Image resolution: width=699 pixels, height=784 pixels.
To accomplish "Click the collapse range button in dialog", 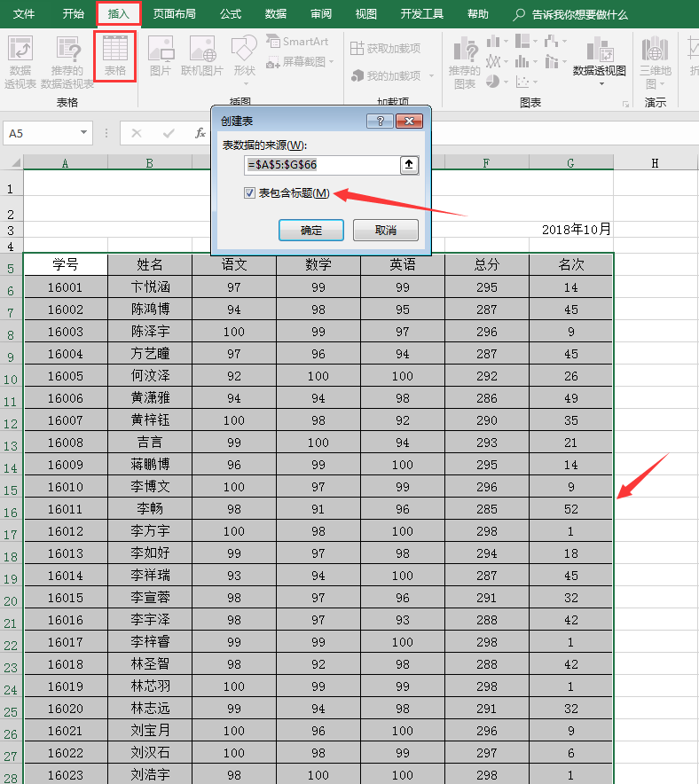I will (x=409, y=165).
